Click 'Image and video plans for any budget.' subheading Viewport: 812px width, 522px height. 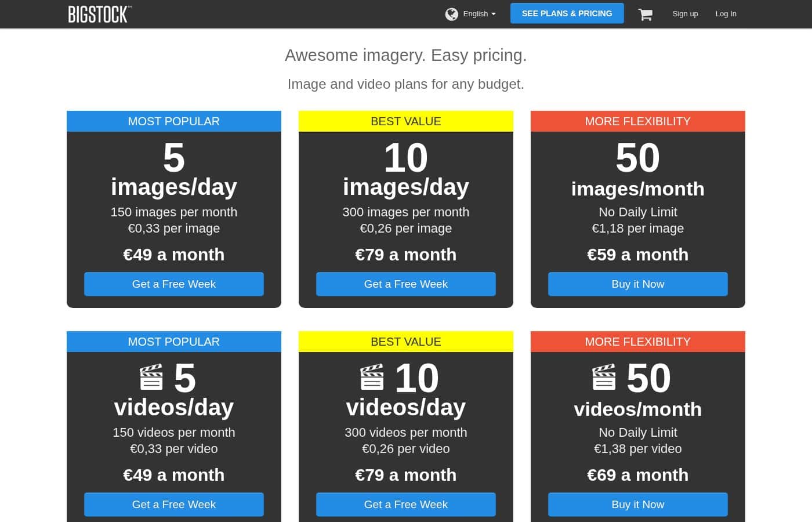pyautogui.click(x=406, y=84)
